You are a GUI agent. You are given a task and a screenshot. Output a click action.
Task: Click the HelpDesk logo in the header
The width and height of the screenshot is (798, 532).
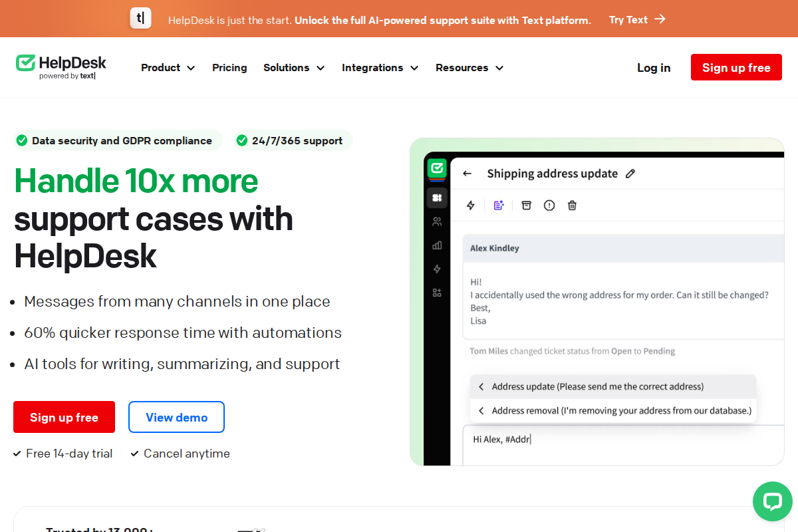point(61,67)
